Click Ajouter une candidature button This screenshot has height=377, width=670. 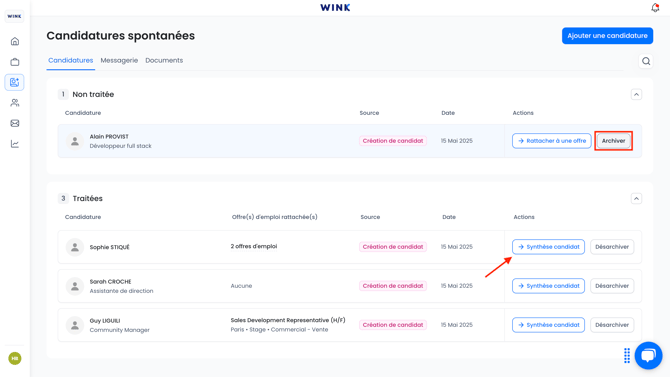[607, 35]
